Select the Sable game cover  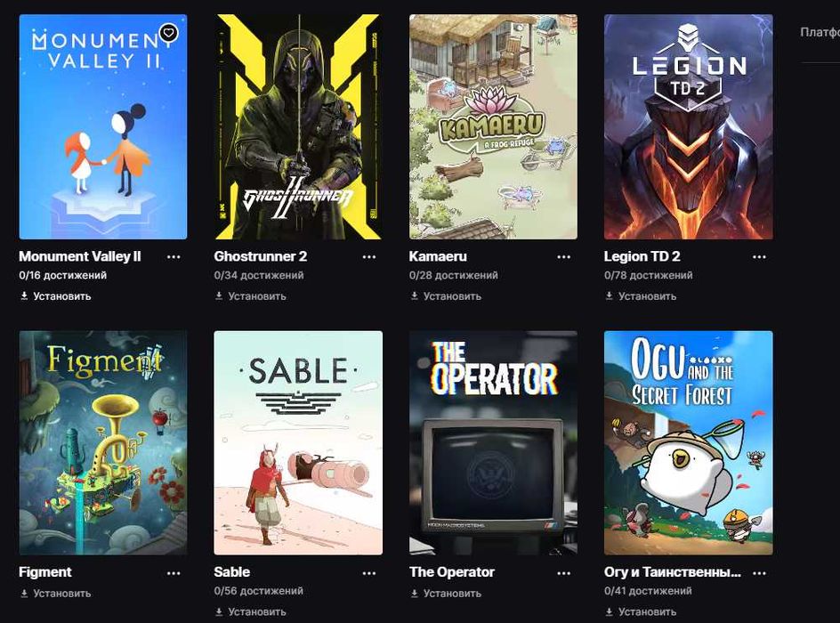coord(298,442)
